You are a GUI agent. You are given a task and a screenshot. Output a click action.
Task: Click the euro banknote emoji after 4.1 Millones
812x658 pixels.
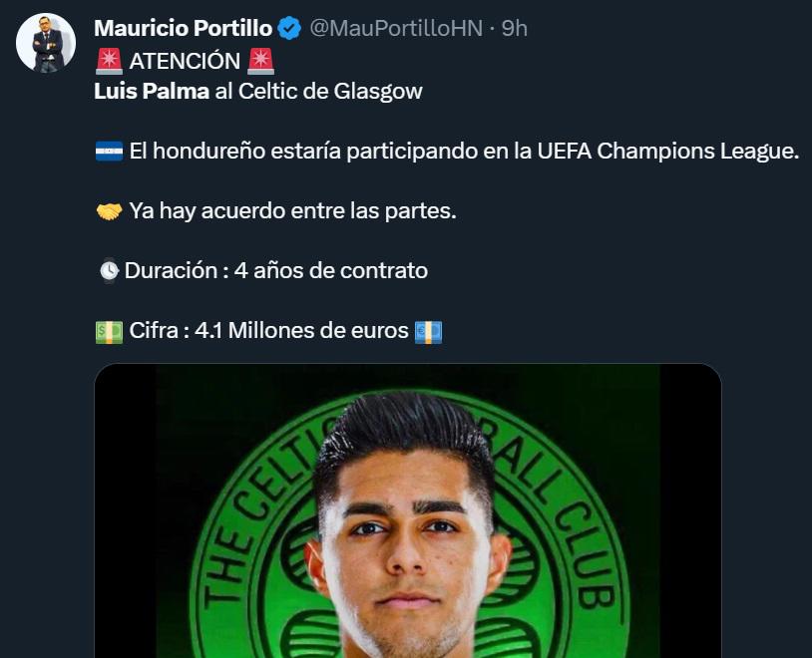coord(427,329)
